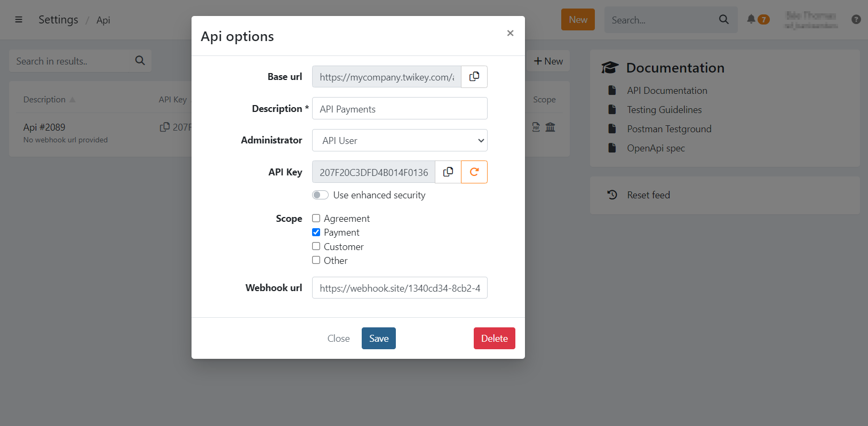Image resolution: width=868 pixels, height=426 pixels.
Task: Open the notifications bell
Action: point(751,19)
